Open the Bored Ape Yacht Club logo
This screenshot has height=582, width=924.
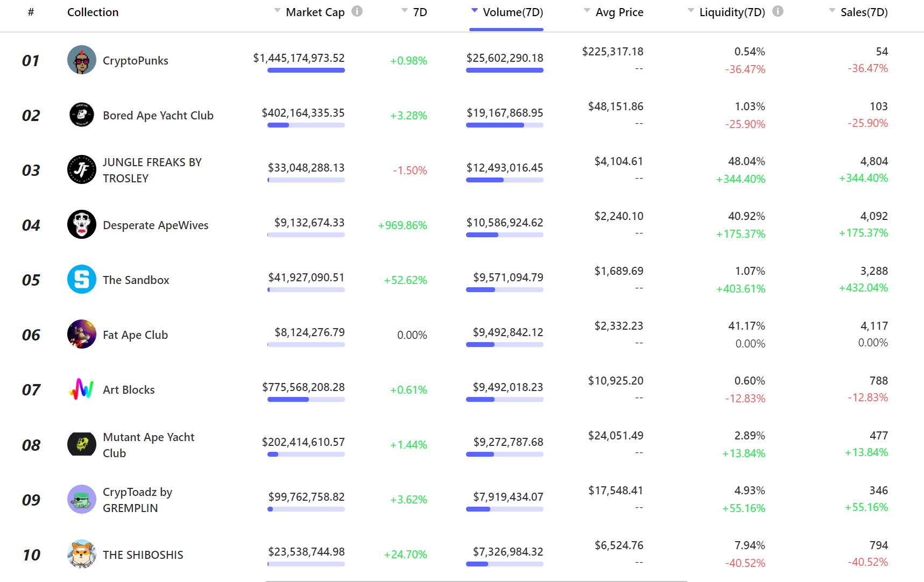click(x=82, y=115)
